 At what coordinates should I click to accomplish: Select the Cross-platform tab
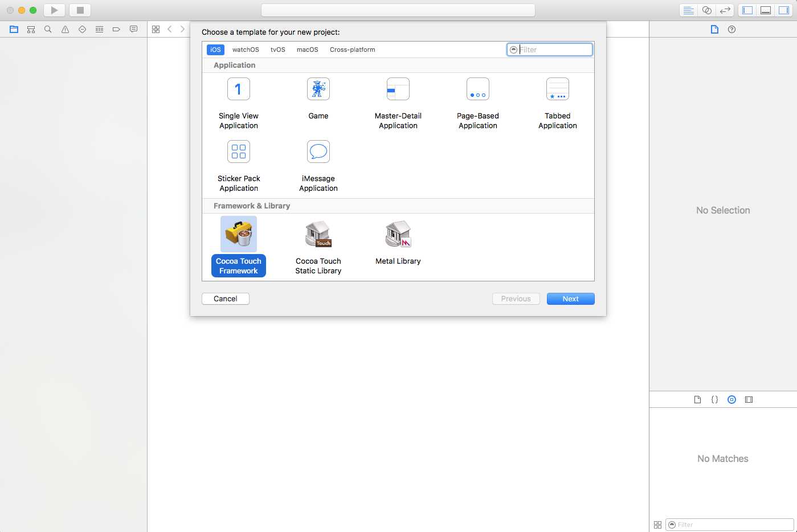(x=353, y=50)
